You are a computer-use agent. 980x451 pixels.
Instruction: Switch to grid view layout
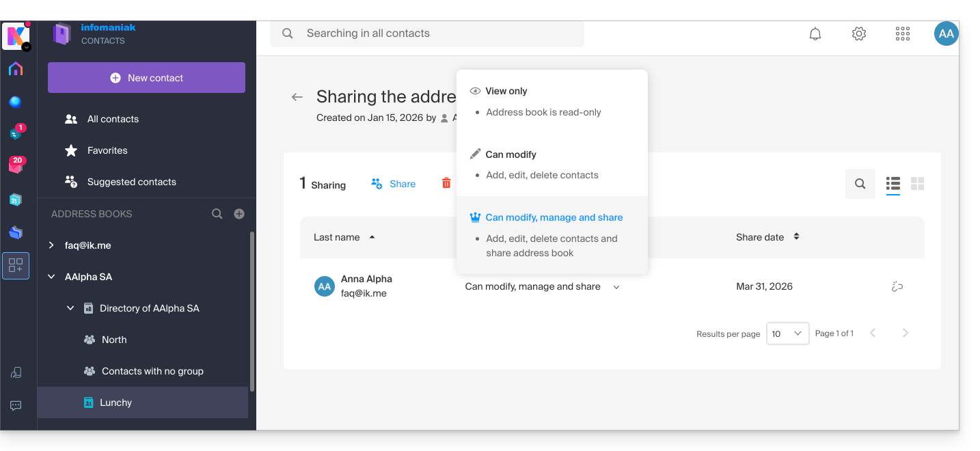coord(917,184)
